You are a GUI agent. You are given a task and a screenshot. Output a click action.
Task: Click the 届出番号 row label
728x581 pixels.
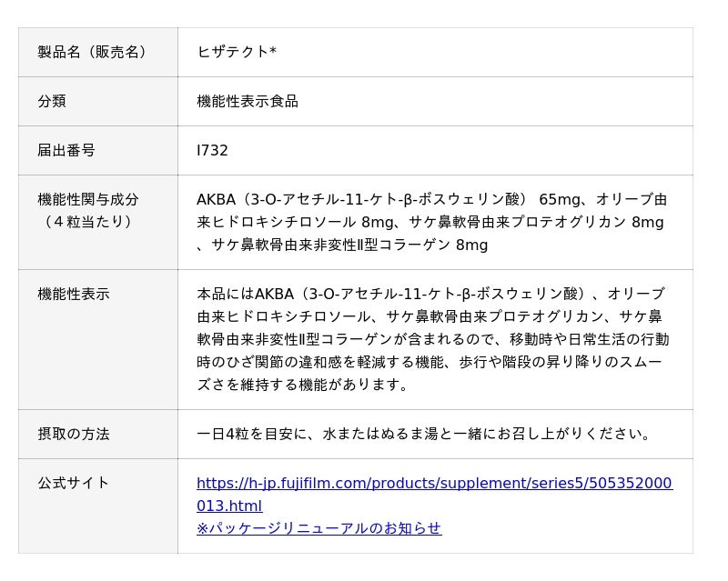66,150
